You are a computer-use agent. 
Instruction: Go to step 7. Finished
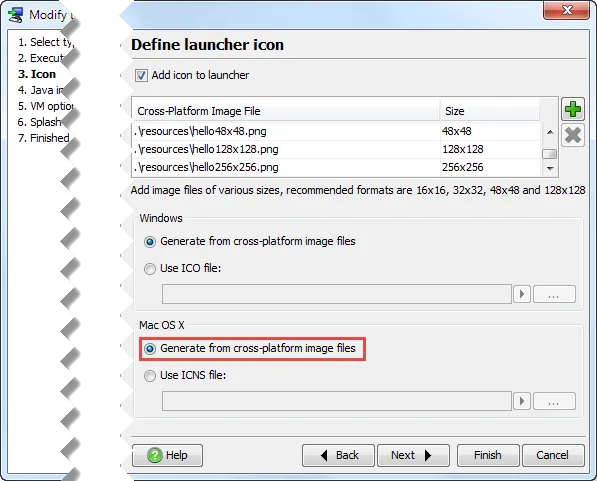coord(43,138)
